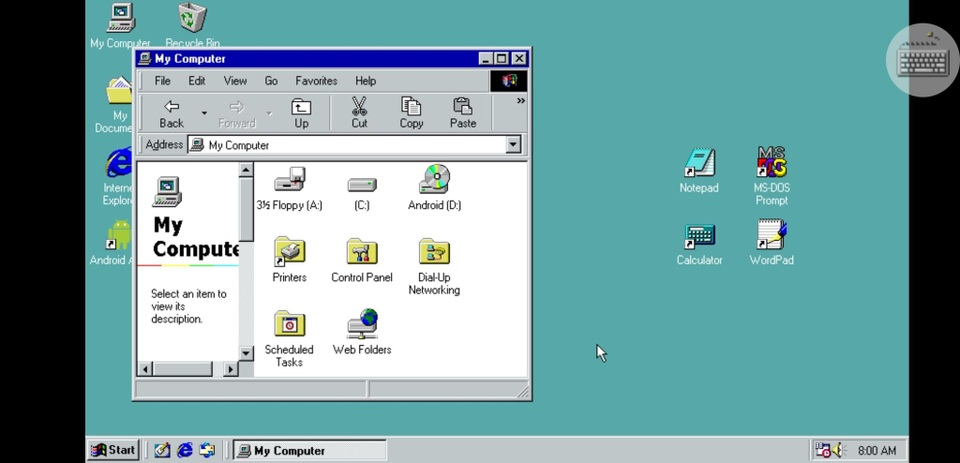Image resolution: width=960 pixels, height=463 pixels.
Task: Expand the Back history dropdown arrow
Action: (x=204, y=113)
